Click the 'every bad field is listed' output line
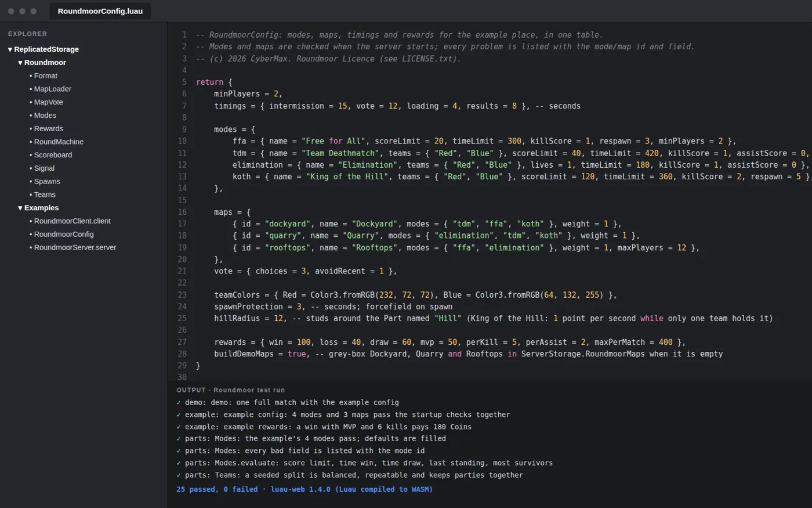The height and width of the screenshot is (508, 812). pyautogui.click(x=300, y=451)
